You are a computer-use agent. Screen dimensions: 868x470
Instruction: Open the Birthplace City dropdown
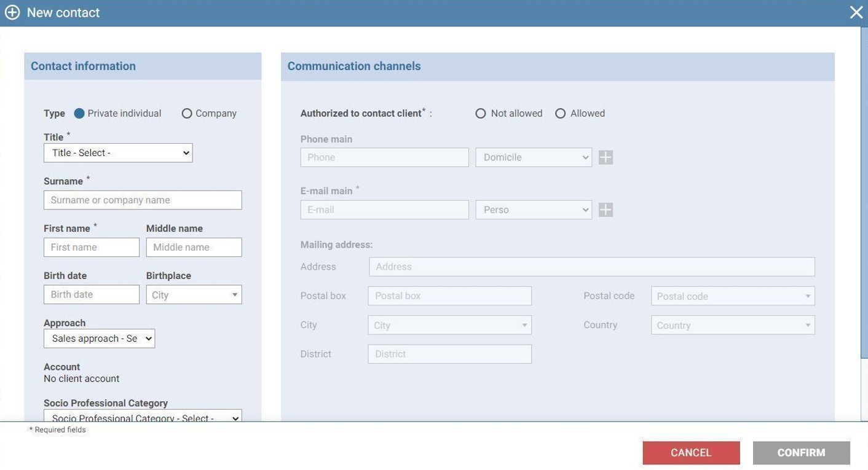coord(194,294)
